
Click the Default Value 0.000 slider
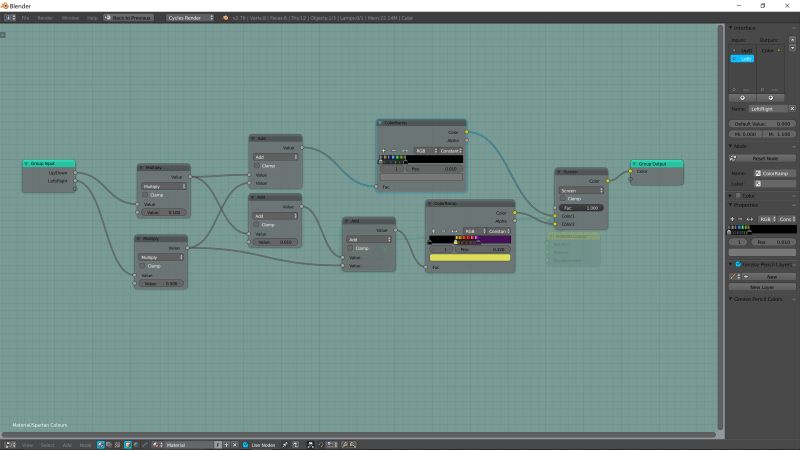[762, 124]
